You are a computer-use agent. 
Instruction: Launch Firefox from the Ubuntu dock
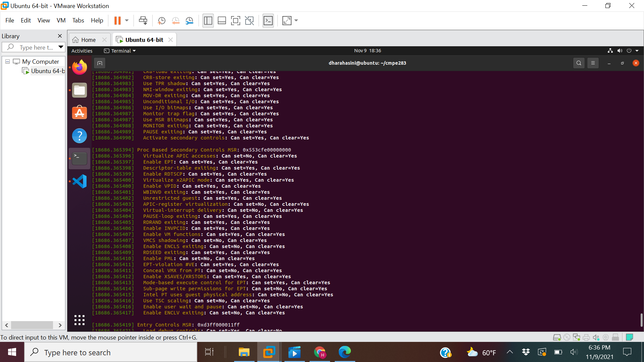click(x=79, y=67)
